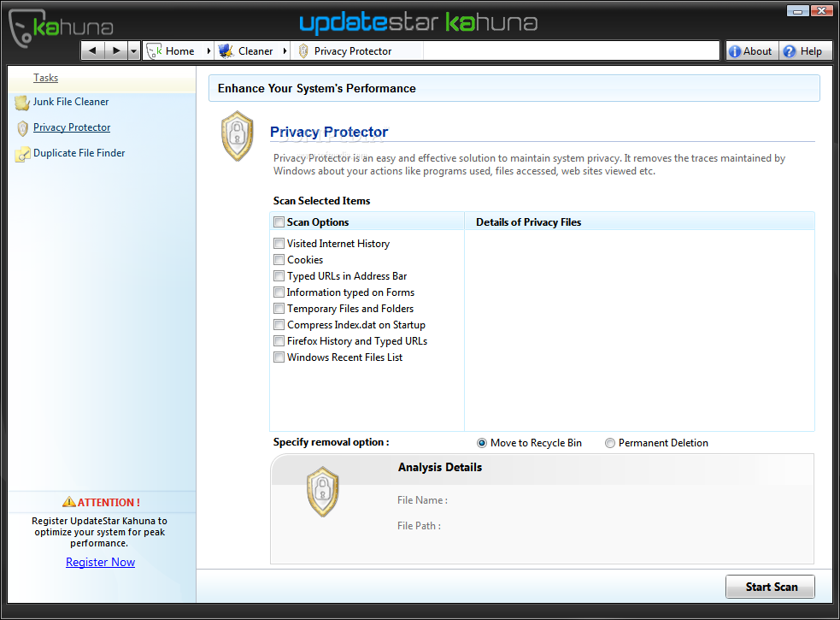
Task: Click Home in the breadcrumb bar
Action: [180, 51]
